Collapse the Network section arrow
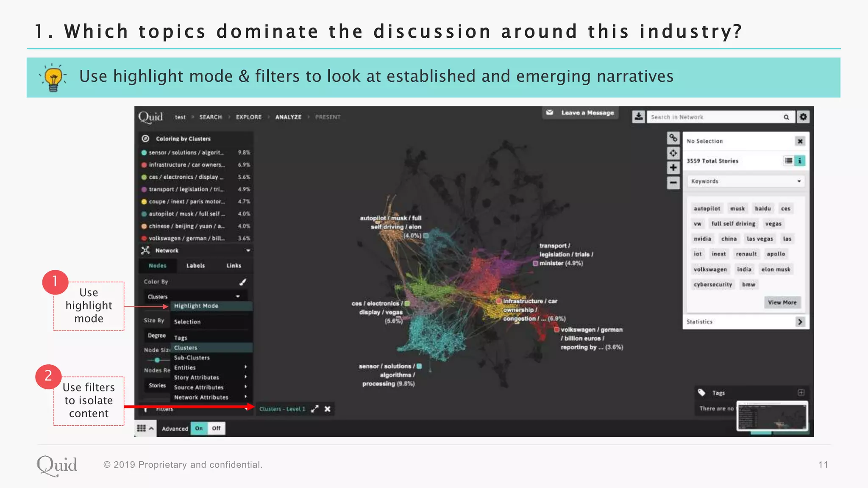868x488 pixels. 248,250
